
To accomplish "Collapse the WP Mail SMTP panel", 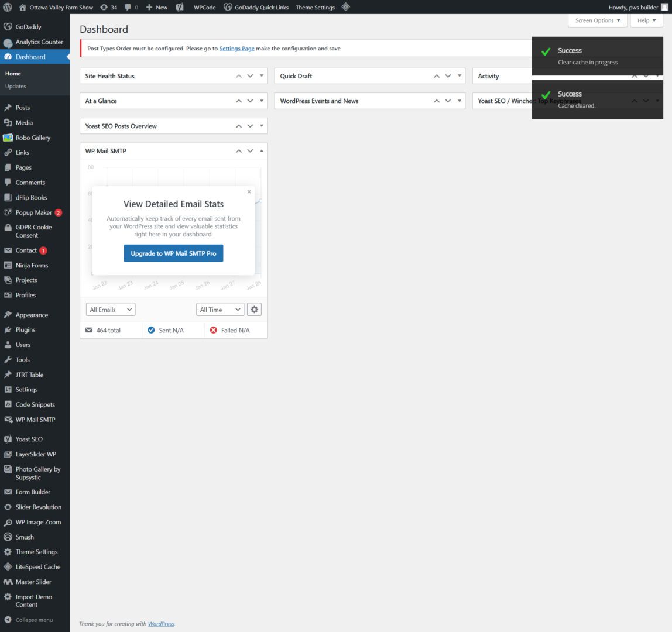I will pyautogui.click(x=262, y=151).
